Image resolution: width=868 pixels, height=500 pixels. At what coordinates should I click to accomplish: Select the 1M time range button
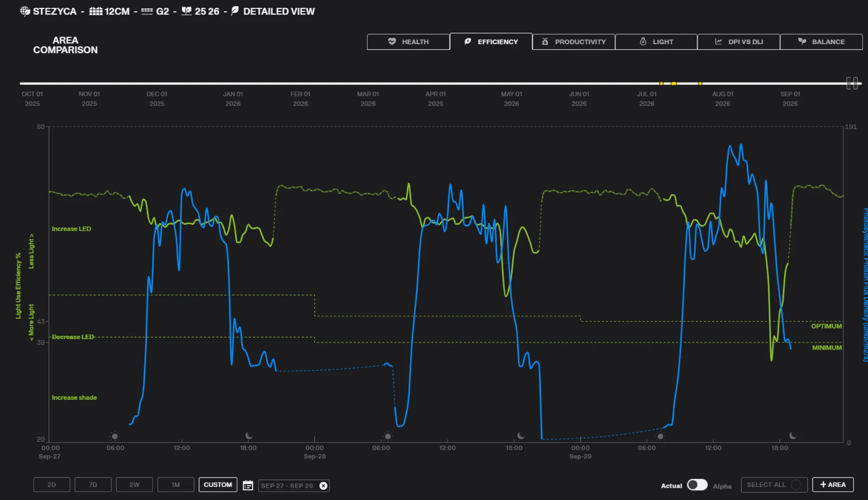[x=176, y=485]
